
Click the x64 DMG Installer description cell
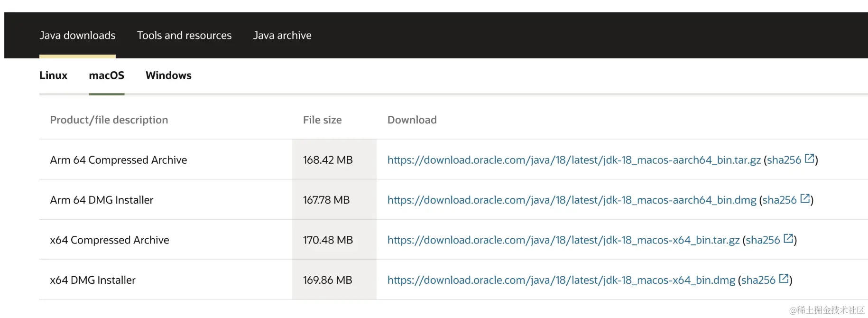click(166, 280)
